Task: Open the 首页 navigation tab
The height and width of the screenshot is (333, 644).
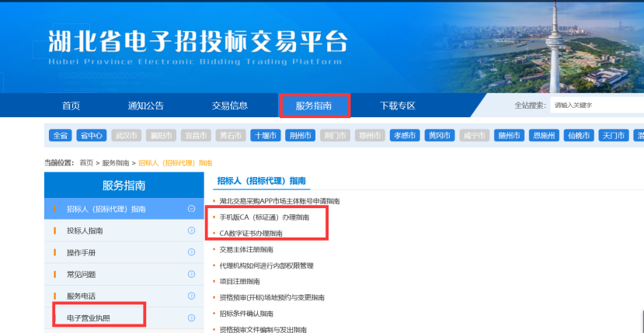Action: [x=71, y=106]
